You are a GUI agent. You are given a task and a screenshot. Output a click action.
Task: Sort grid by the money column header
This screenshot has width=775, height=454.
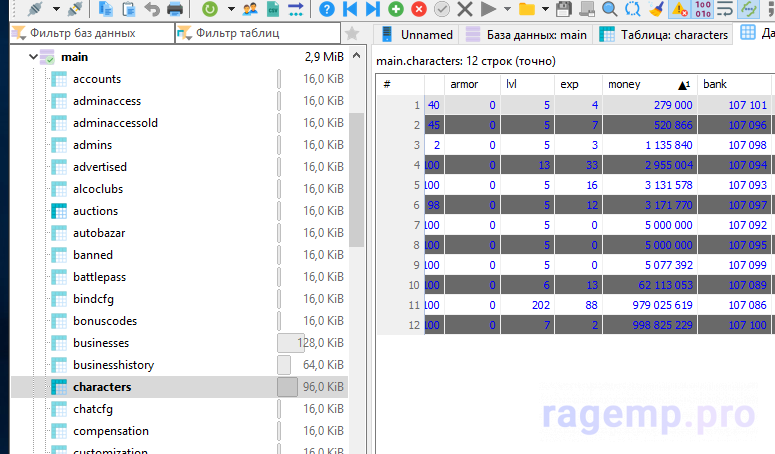point(640,84)
